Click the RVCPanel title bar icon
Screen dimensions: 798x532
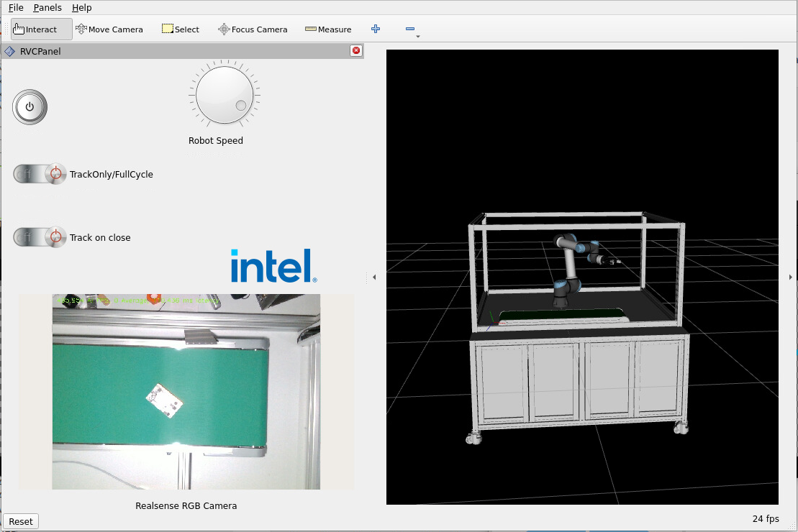click(10, 51)
